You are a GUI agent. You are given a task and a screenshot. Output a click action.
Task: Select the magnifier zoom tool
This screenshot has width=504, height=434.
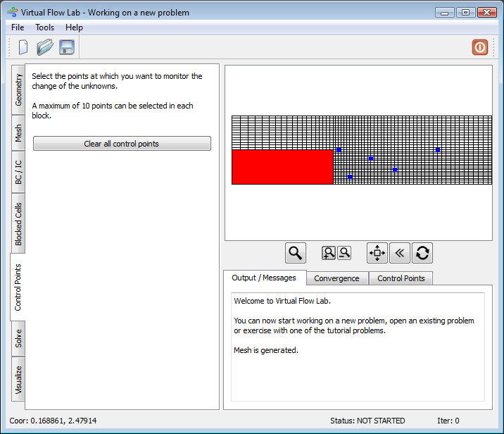pos(296,253)
